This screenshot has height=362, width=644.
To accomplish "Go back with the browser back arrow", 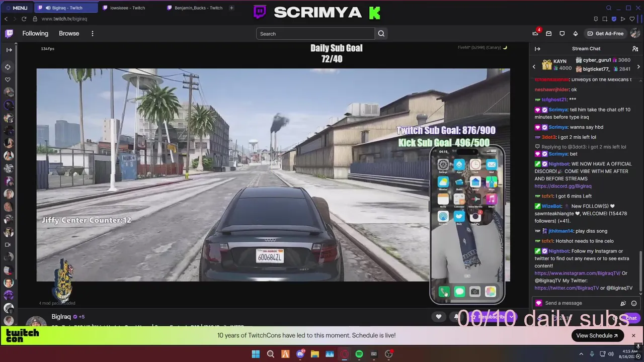I will coord(6,19).
